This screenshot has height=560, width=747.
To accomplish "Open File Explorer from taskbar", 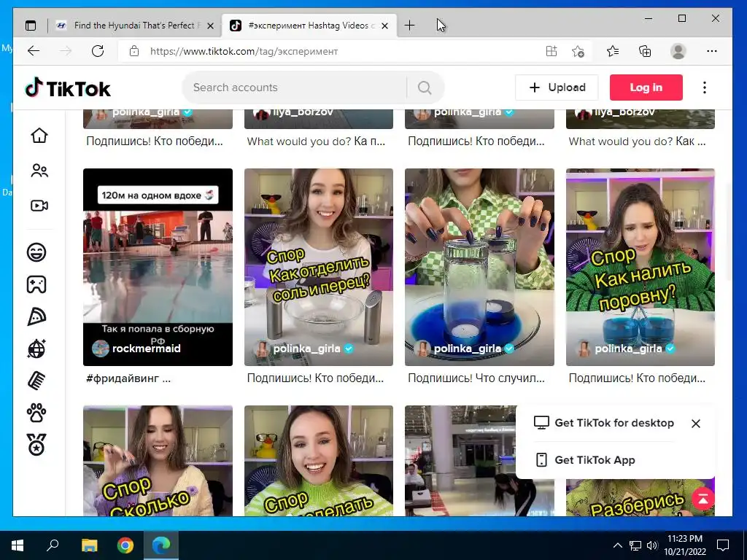I will tap(89, 545).
